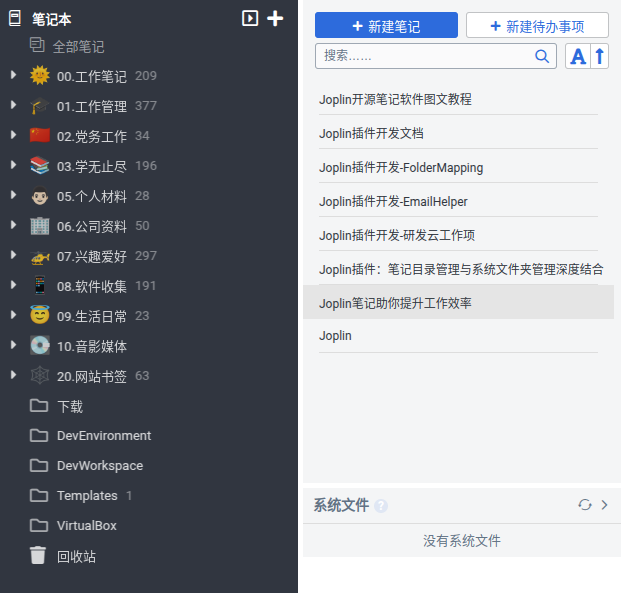Expand the 09.生活日常 notebook
This screenshot has height=593, width=621.
coord(13,315)
